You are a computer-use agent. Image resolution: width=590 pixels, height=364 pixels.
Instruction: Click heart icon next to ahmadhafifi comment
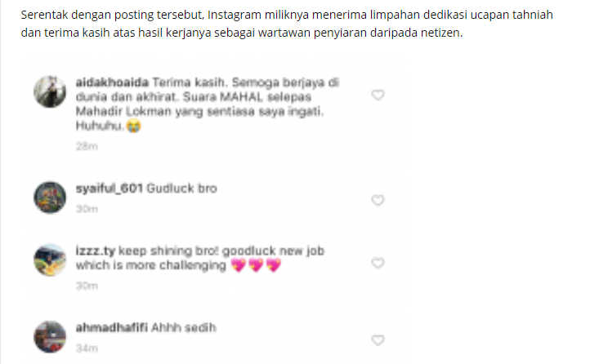pyautogui.click(x=378, y=340)
